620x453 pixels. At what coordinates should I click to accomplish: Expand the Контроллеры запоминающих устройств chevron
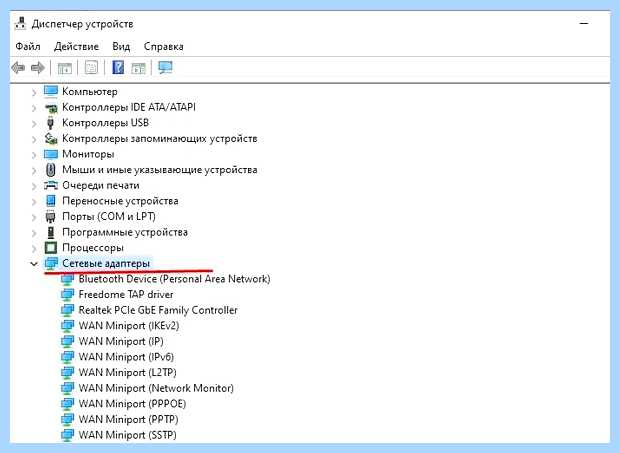tap(34, 139)
